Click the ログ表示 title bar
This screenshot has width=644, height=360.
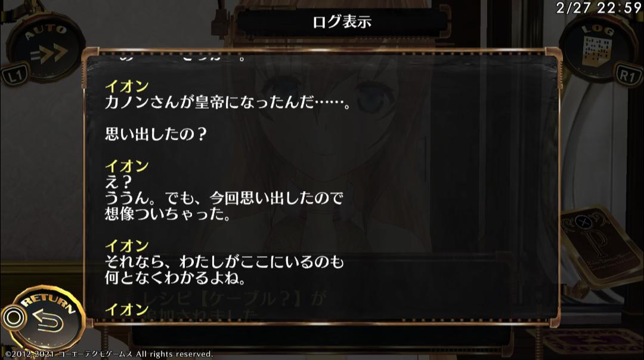342,21
